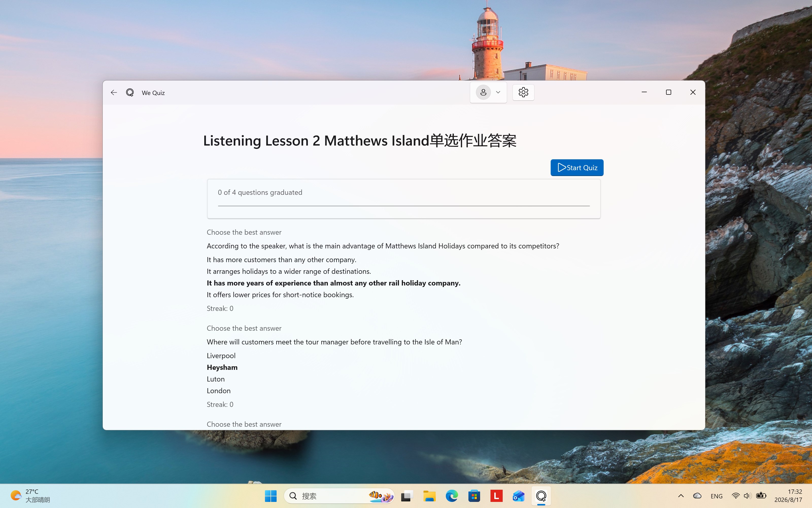Open Wi-Fi network settings in tray
812x508 pixels.
point(736,496)
